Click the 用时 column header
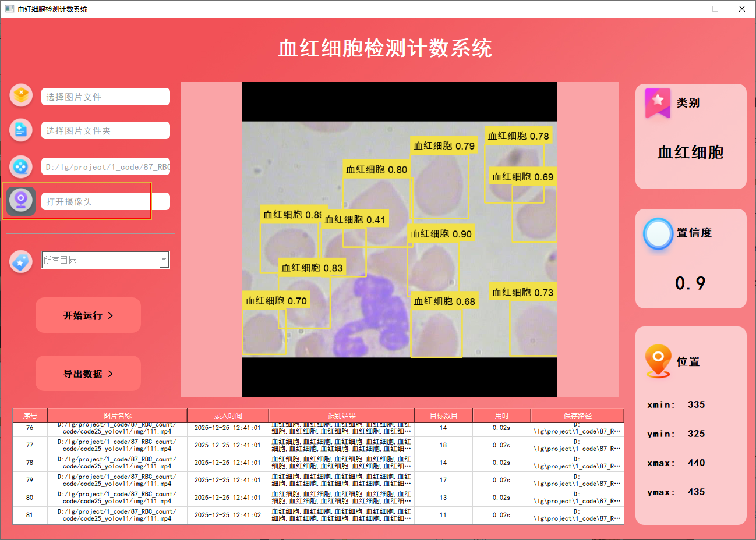This screenshot has height=540, width=756. pos(501,415)
